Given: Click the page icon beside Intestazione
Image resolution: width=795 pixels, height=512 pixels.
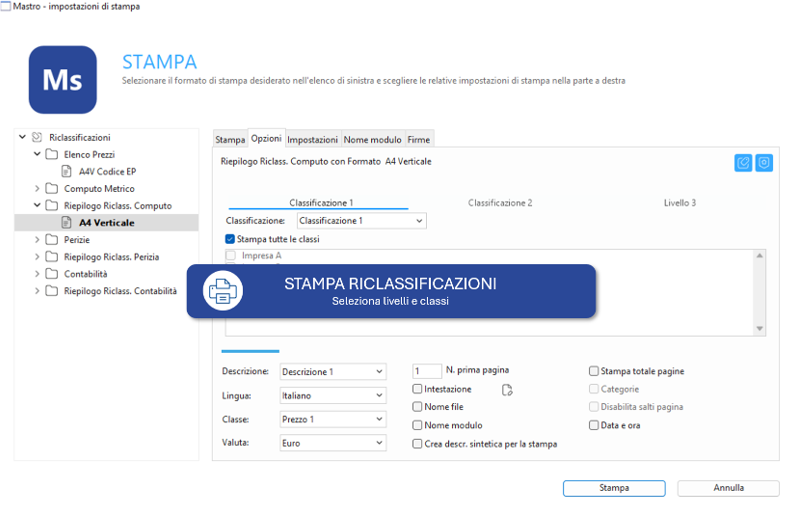Looking at the screenshot, I should coord(507,390).
